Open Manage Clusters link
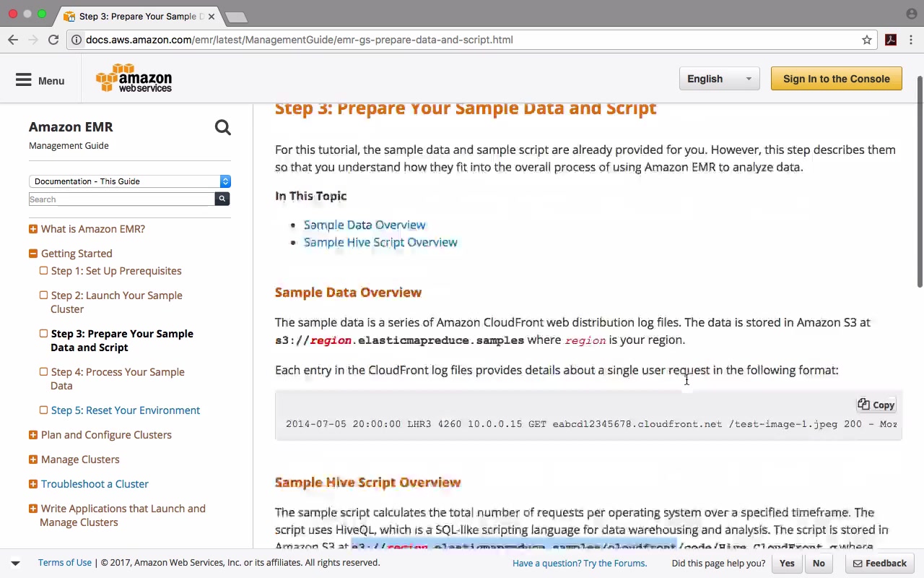This screenshot has width=924, height=578. 80,460
